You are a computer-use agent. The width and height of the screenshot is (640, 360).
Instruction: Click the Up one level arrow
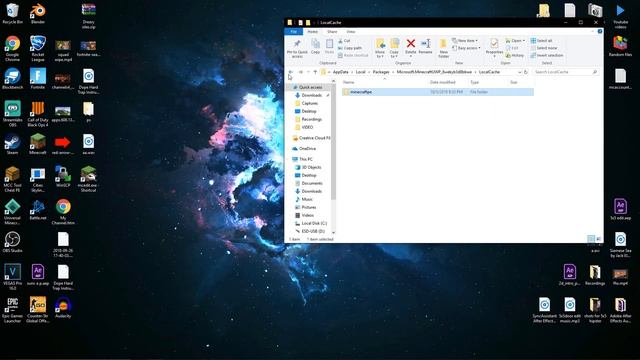pos(315,72)
